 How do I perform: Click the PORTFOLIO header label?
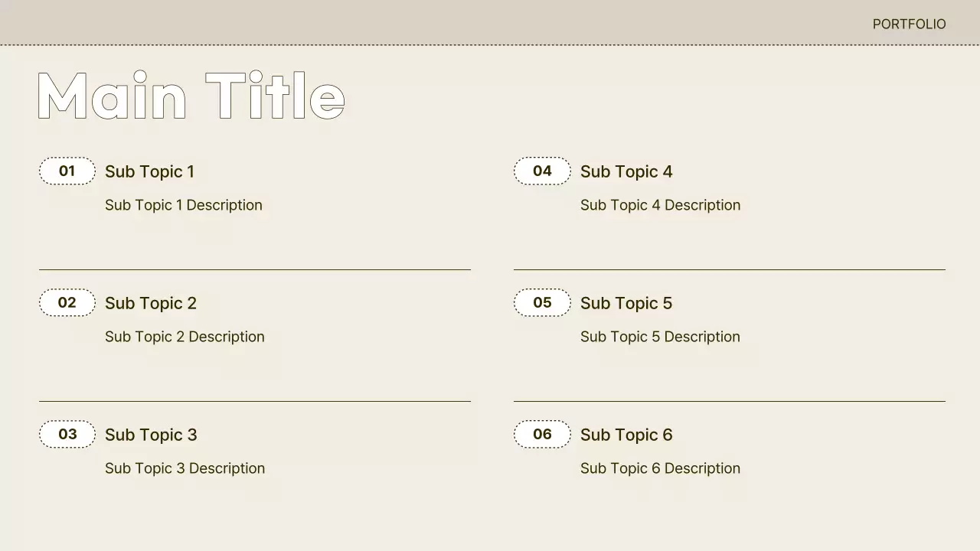tap(909, 24)
